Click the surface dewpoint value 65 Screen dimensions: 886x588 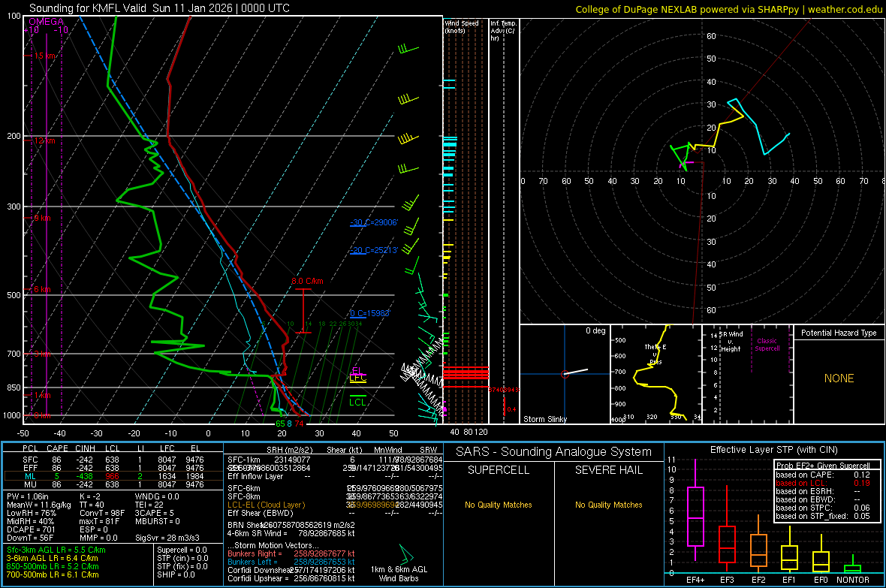click(x=280, y=424)
